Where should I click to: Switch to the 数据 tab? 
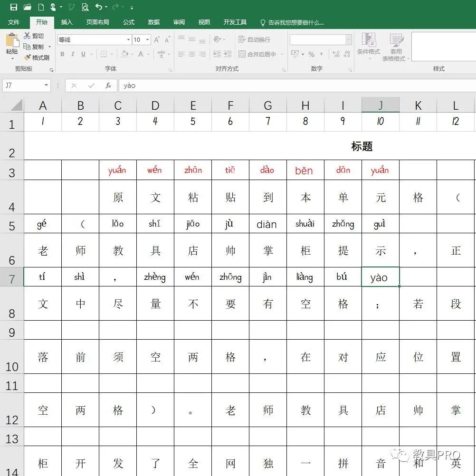pos(154,22)
